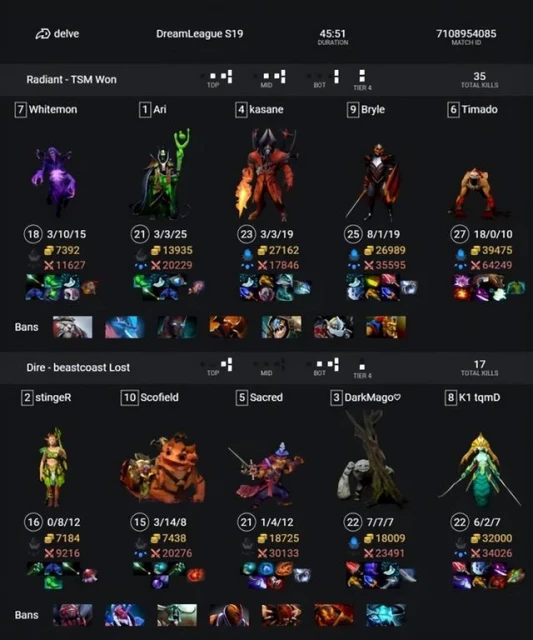Click the crossed swords damage icon beside 64249
The width and height of the screenshot is (533, 640).
[475, 265]
